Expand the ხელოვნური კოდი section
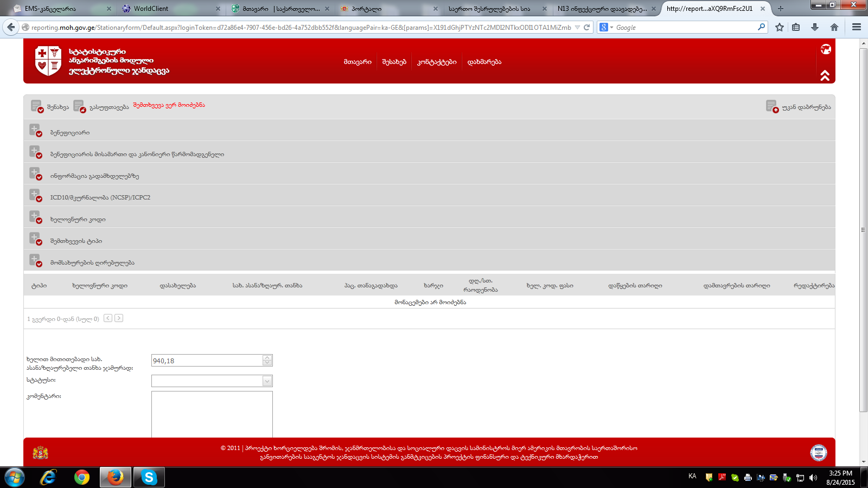 coord(35,217)
